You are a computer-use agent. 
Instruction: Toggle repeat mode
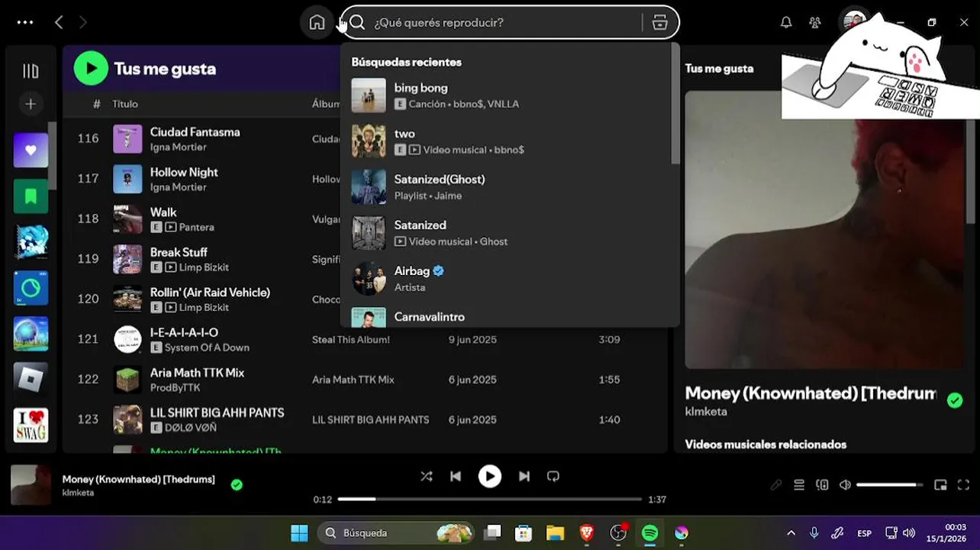tap(553, 477)
